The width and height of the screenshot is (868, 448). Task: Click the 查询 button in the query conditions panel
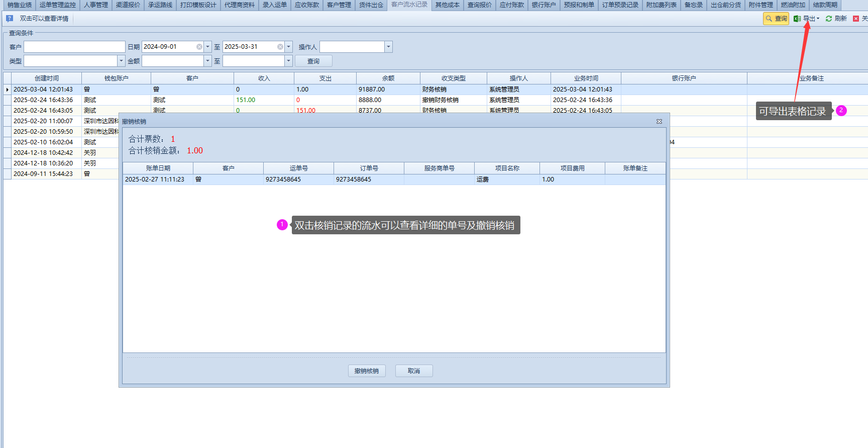pos(313,61)
